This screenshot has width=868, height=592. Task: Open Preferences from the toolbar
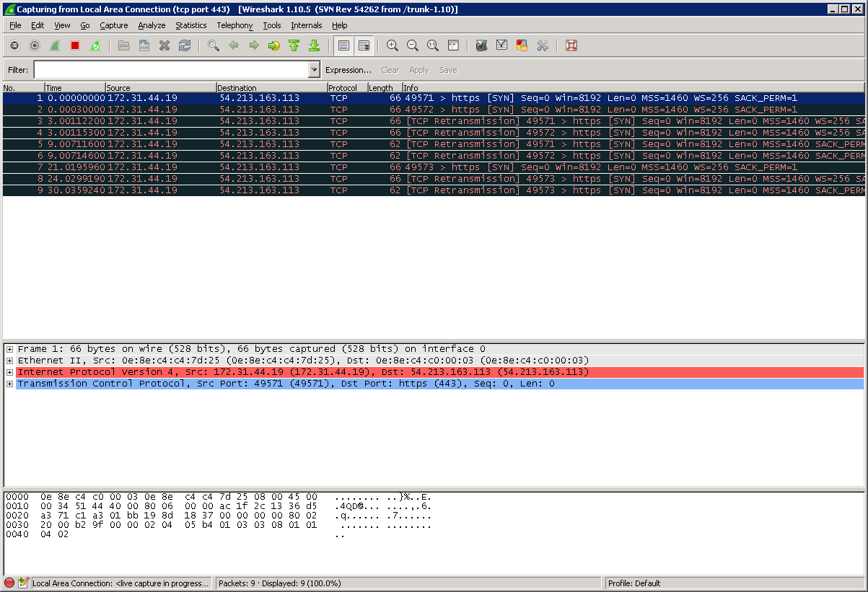(543, 45)
